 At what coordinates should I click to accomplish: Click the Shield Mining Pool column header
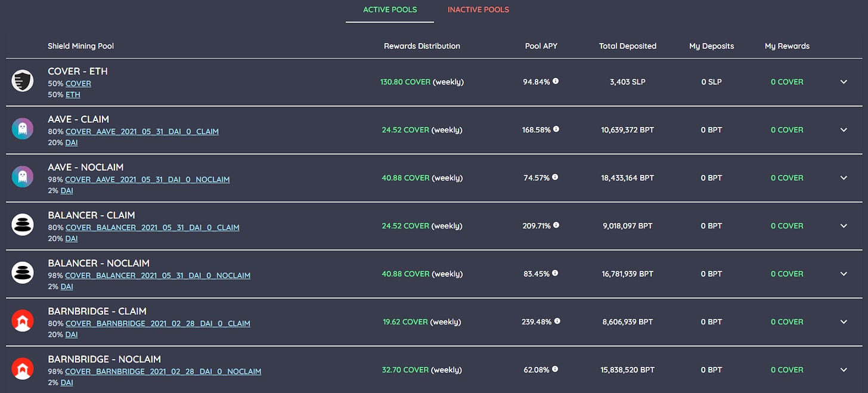tap(80, 46)
